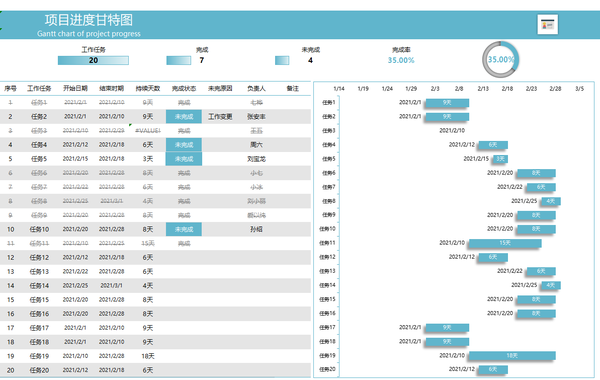
Task: Click the 18天 duration cell in the table
Action: (148, 356)
